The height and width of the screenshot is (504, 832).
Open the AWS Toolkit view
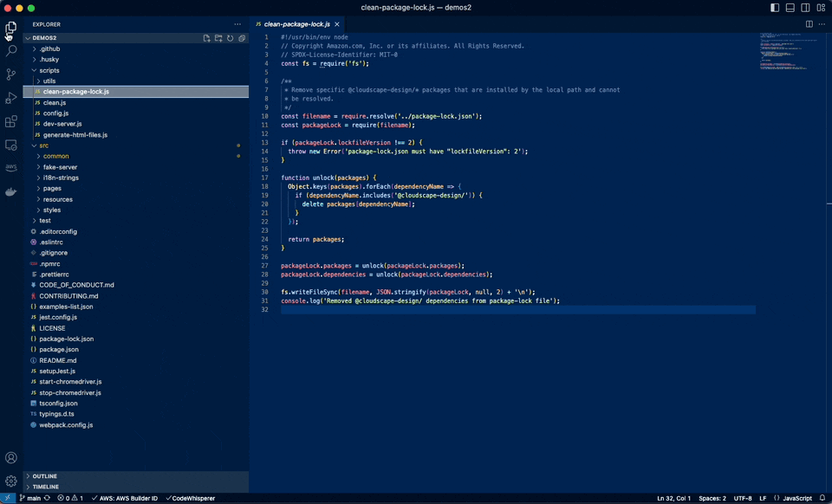tap(11, 168)
